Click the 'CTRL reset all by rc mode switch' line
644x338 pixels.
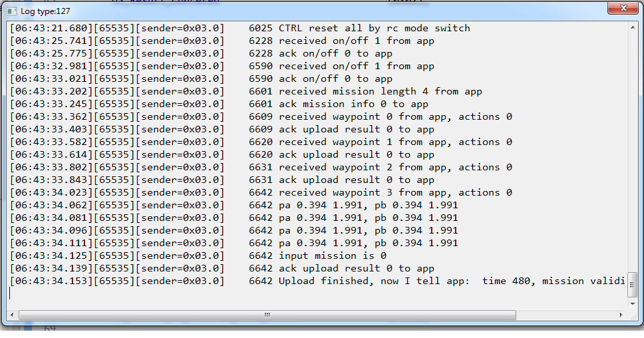tap(374, 28)
